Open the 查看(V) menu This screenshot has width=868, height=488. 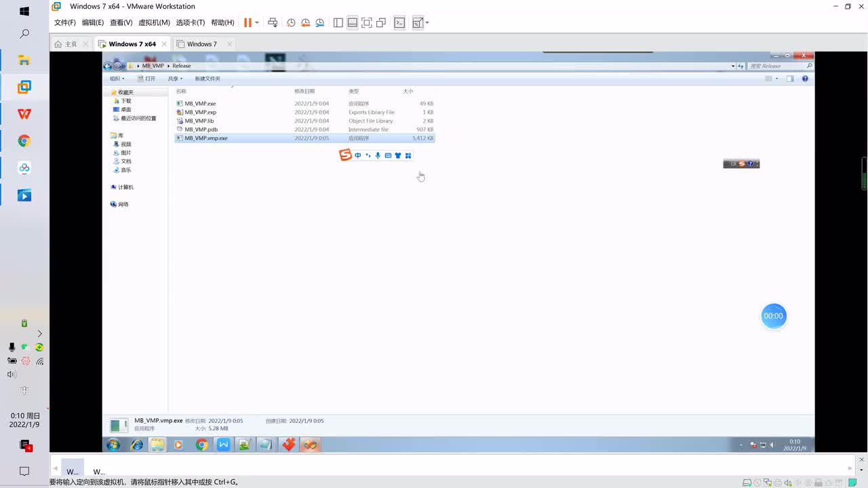pos(121,22)
